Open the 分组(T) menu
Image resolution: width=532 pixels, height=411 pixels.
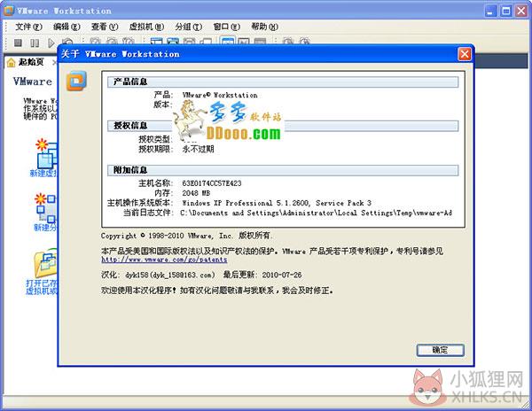(x=189, y=27)
